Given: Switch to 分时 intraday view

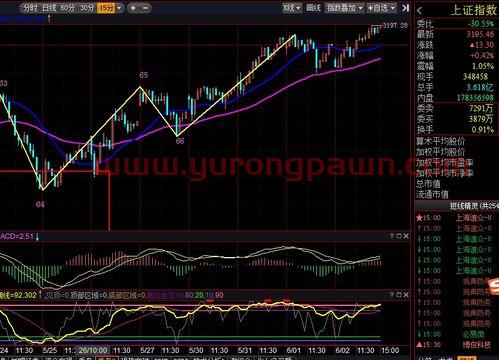Looking at the screenshot, I should pos(30,8).
